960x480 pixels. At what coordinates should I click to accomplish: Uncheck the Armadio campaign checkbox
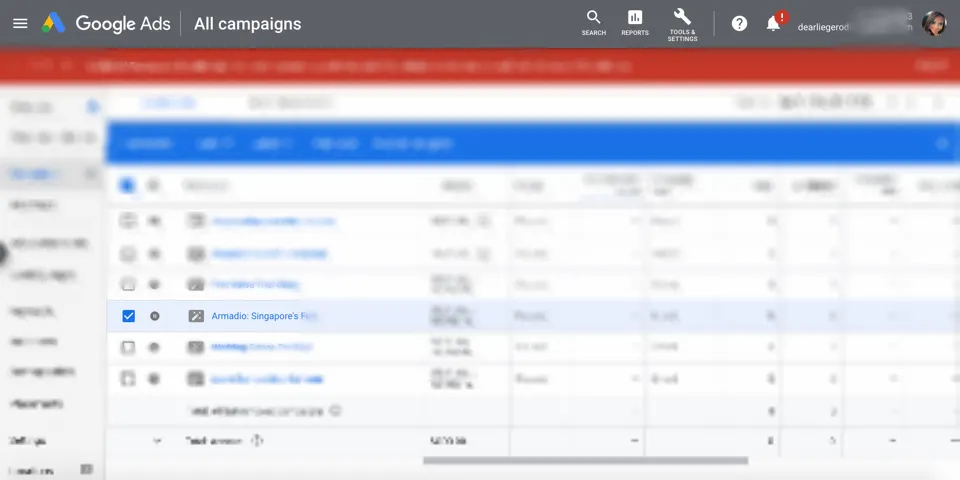[x=129, y=316]
